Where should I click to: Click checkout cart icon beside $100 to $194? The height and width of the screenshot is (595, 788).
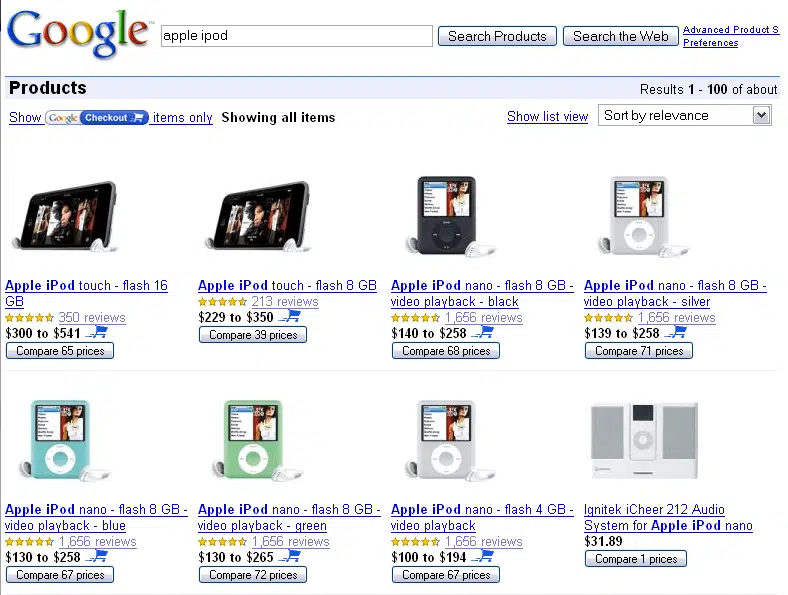click(483, 557)
